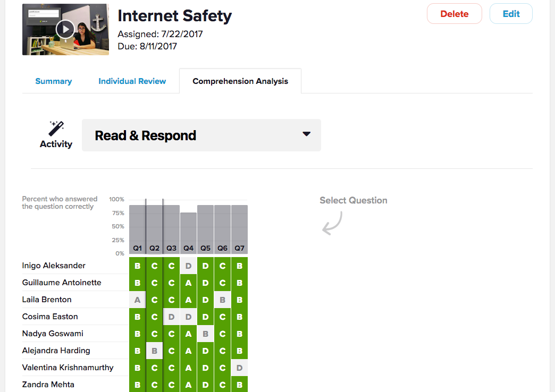This screenshot has width=555, height=392.
Task: Switch to the Summary tab
Action: click(54, 81)
